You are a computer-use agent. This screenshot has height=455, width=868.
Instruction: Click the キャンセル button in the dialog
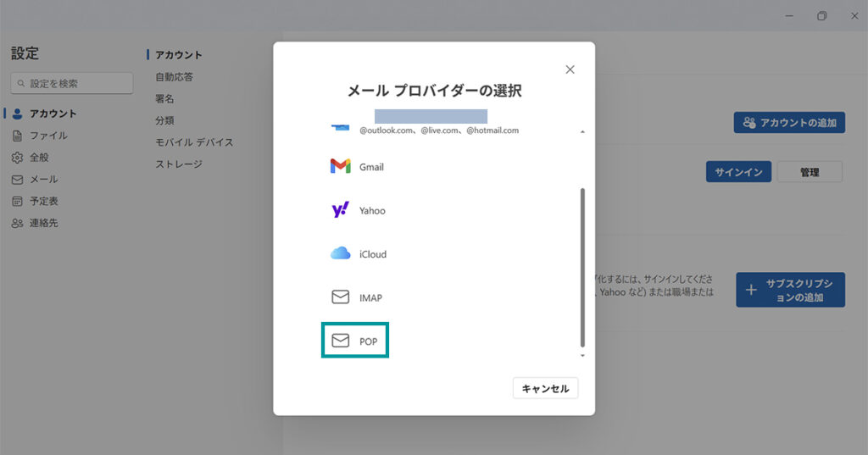tap(545, 389)
